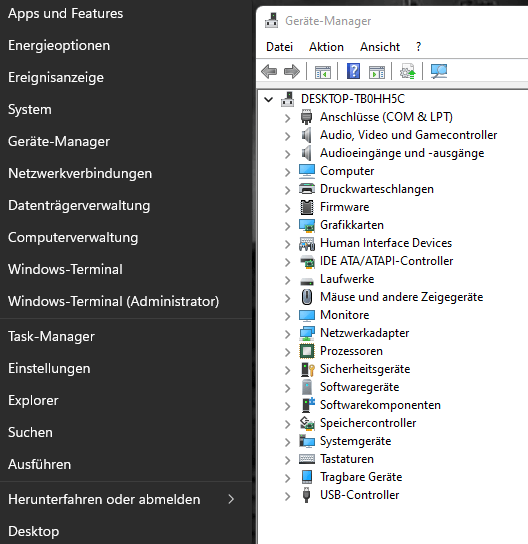The image size is (528, 544).
Task: Choose Ausführen in the context menu
Action: point(126,464)
